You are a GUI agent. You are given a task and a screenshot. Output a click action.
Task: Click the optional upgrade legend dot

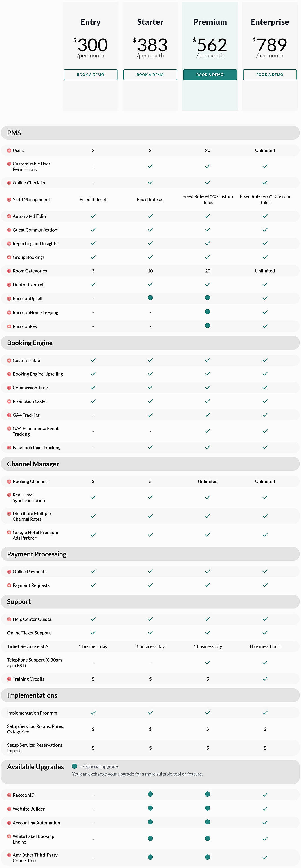pos(75,766)
